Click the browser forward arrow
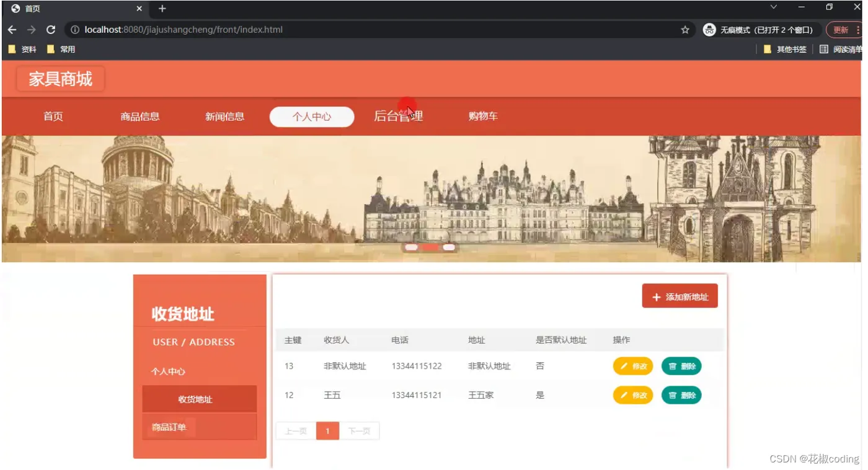The height and width of the screenshot is (470, 868). tap(32, 30)
